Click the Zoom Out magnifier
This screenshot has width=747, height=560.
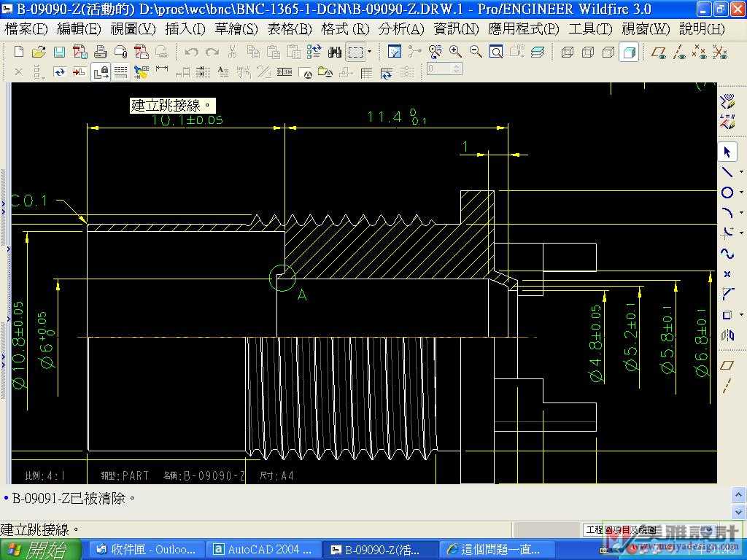click(x=476, y=52)
